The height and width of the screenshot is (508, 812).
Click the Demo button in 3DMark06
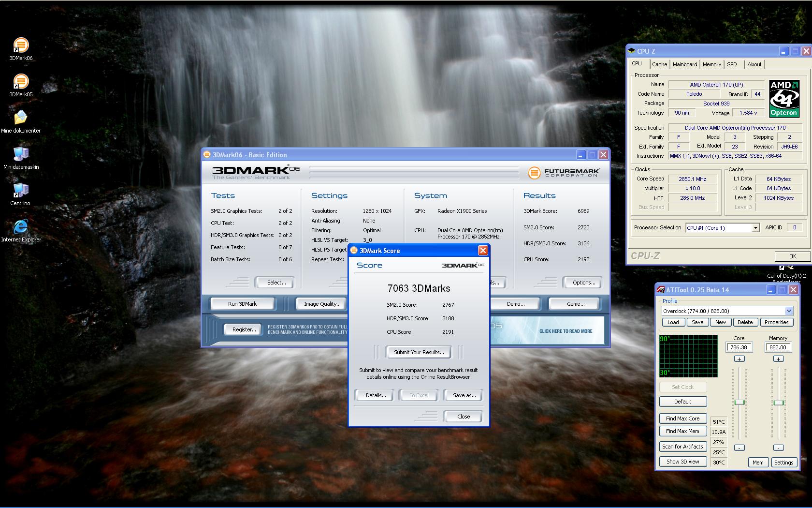click(515, 304)
